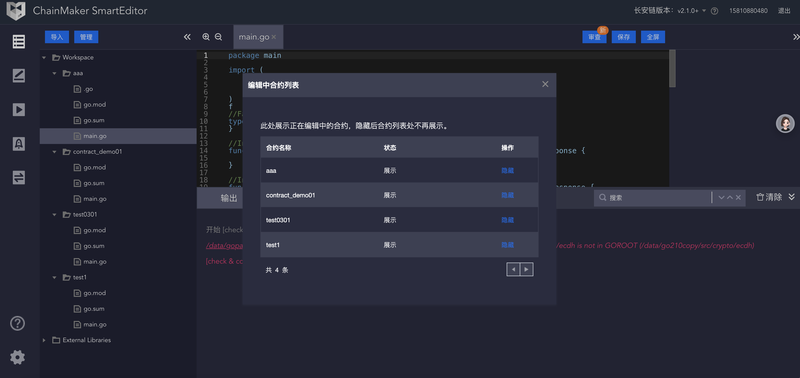
Task: Click the contract_demo01 name cell in dialog
Action: (290, 195)
